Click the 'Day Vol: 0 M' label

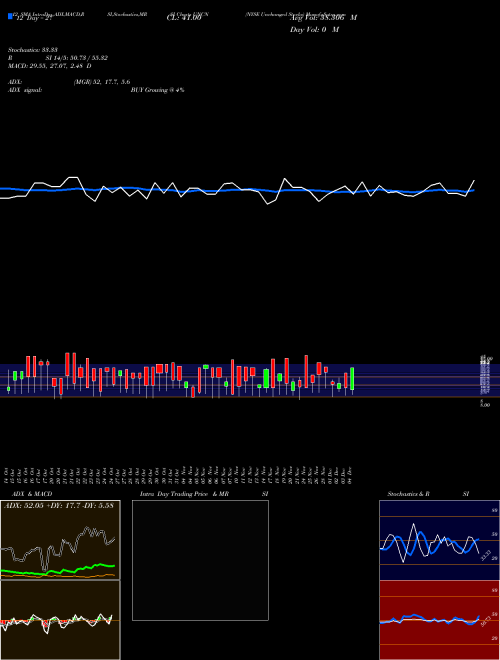coord(314,29)
